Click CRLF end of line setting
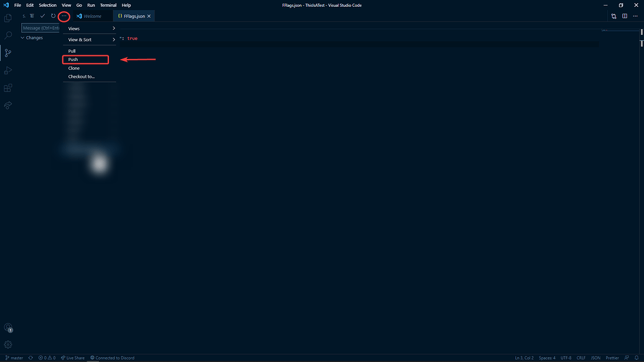 [581, 358]
